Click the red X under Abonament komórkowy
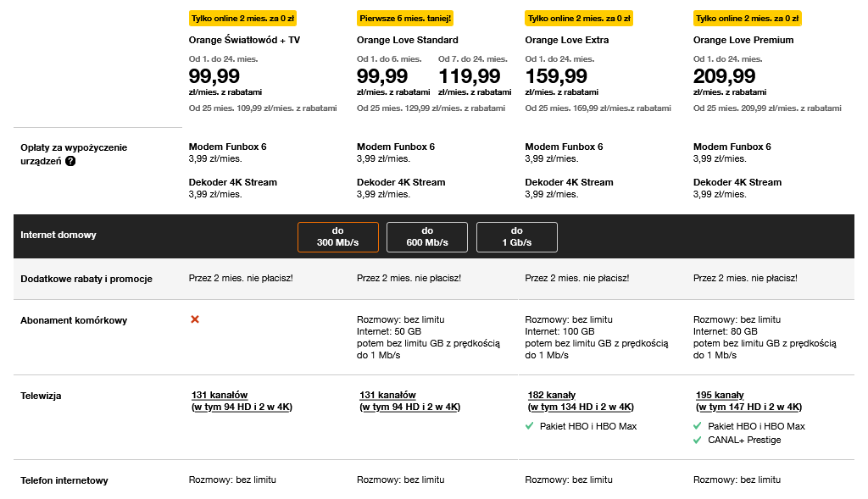Screen dimensions: 868x499 pos(195,319)
